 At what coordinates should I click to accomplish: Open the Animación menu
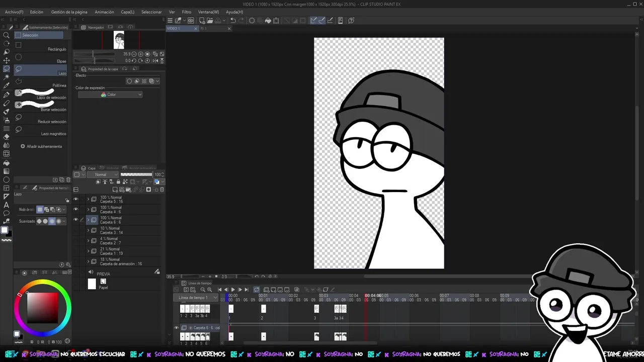pyautogui.click(x=104, y=12)
